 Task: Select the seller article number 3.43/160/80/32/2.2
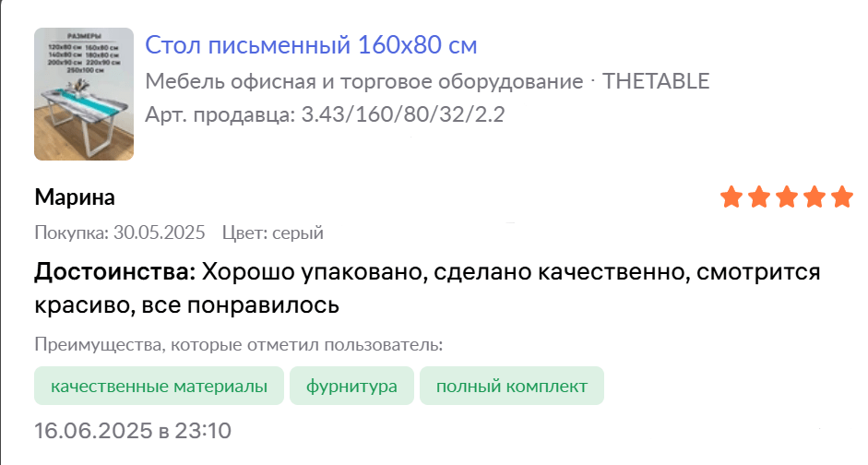[x=402, y=114]
